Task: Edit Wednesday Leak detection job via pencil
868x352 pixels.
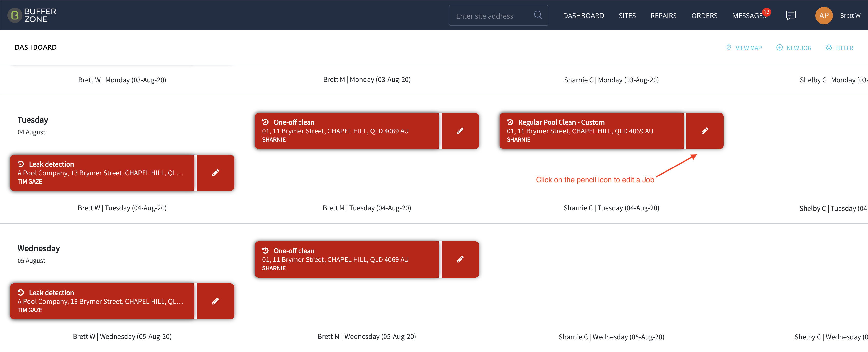Action: pos(215,301)
